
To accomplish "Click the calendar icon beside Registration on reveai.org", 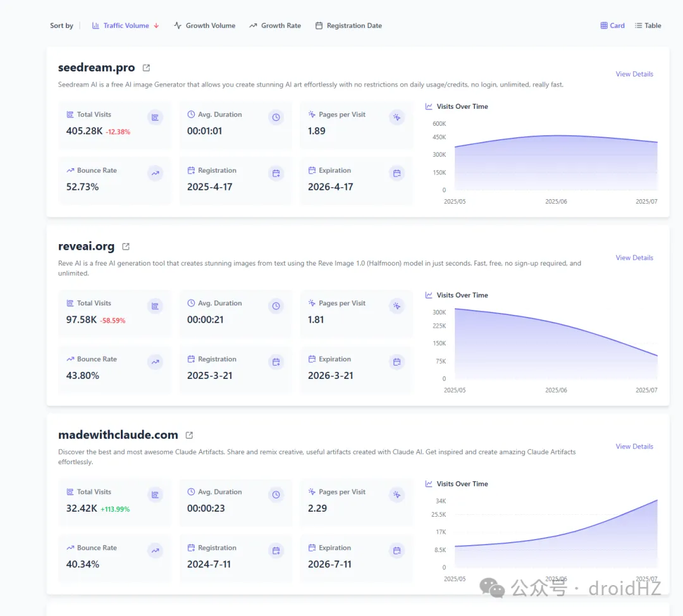I will (276, 361).
